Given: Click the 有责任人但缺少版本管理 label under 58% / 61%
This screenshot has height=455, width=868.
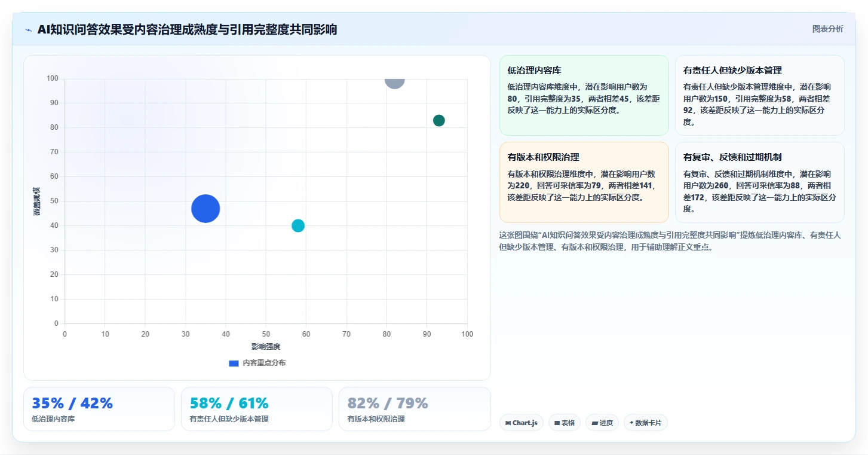Looking at the screenshot, I should 229,419.
